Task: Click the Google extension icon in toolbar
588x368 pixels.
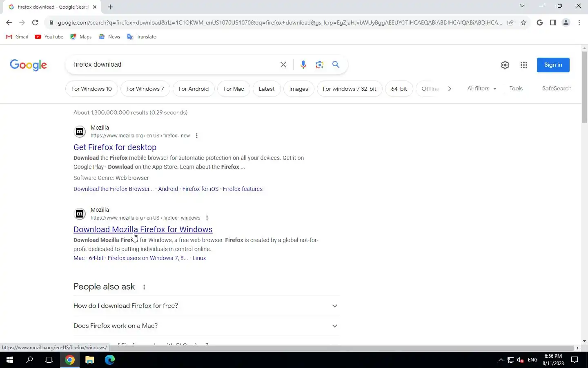Action: (x=539, y=22)
